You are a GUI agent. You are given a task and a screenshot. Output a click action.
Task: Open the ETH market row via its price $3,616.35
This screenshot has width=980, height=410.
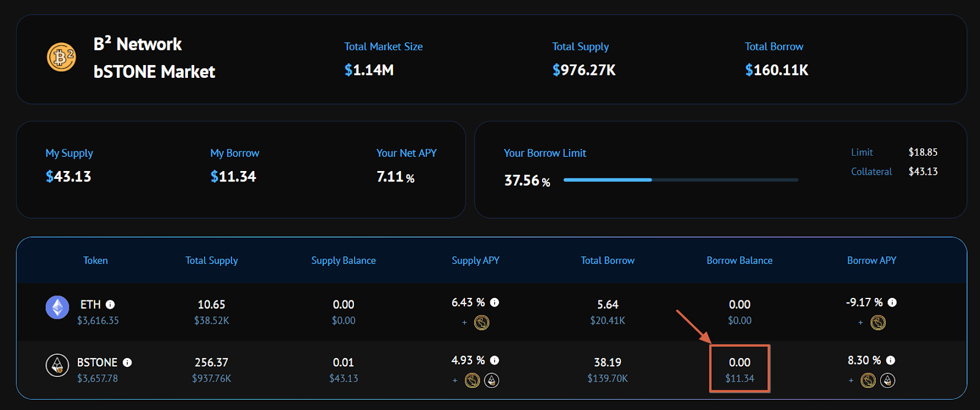pos(98,321)
